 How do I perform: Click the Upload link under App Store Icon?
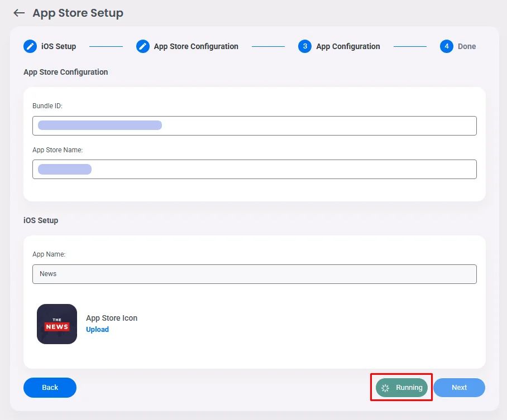point(97,329)
